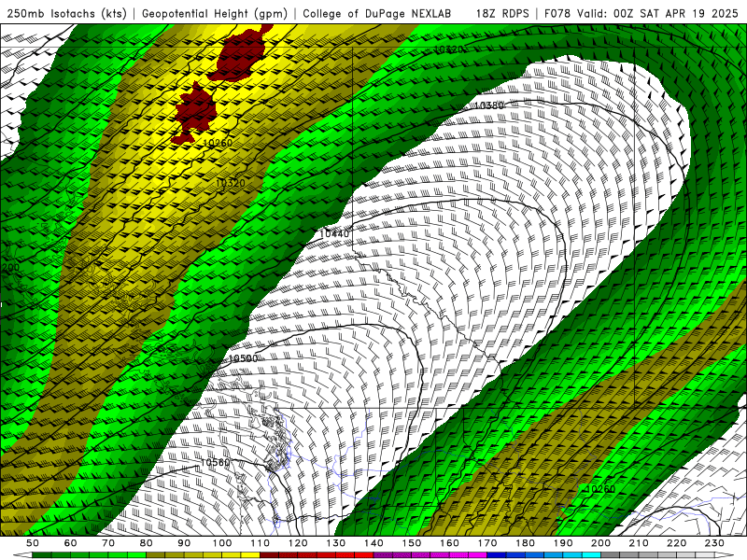Click the 90 knot colorbar label
The image size is (747, 560).
(x=184, y=543)
